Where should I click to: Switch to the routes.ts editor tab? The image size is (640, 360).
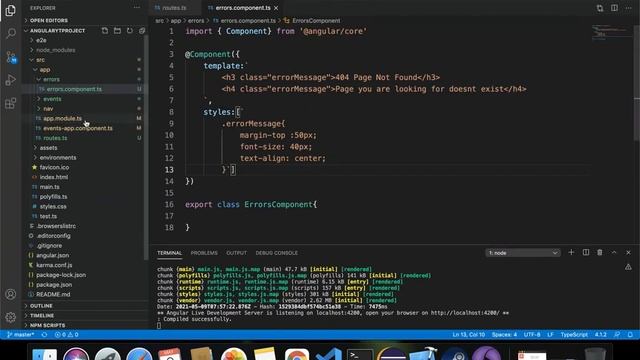click(174, 8)
